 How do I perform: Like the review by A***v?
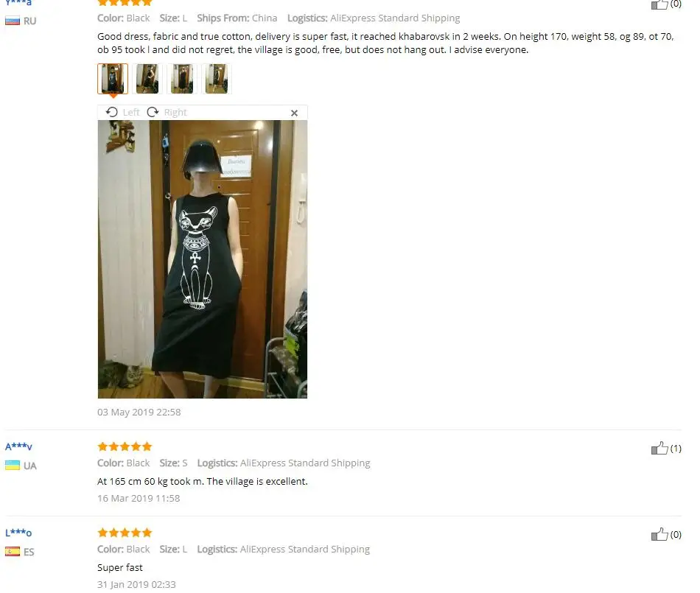659,448
